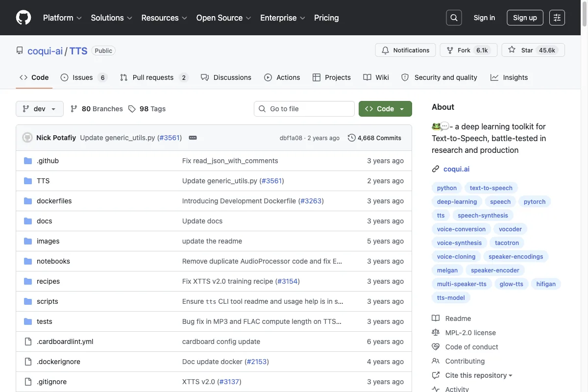Viewport: 588px width, 392px height.
Task: Click the dockerfiles folder icon
Action: (x=28, y=201)
